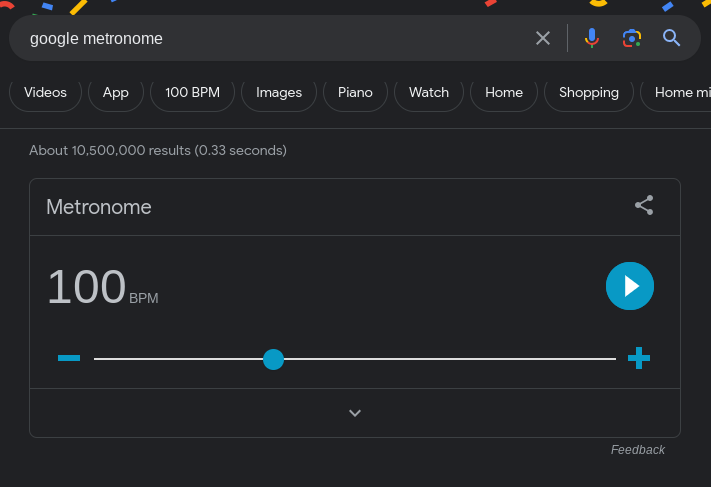Viewport: 711px width, 487px height.
Task: Select the Home filter chip
Action: coord(504,93)
